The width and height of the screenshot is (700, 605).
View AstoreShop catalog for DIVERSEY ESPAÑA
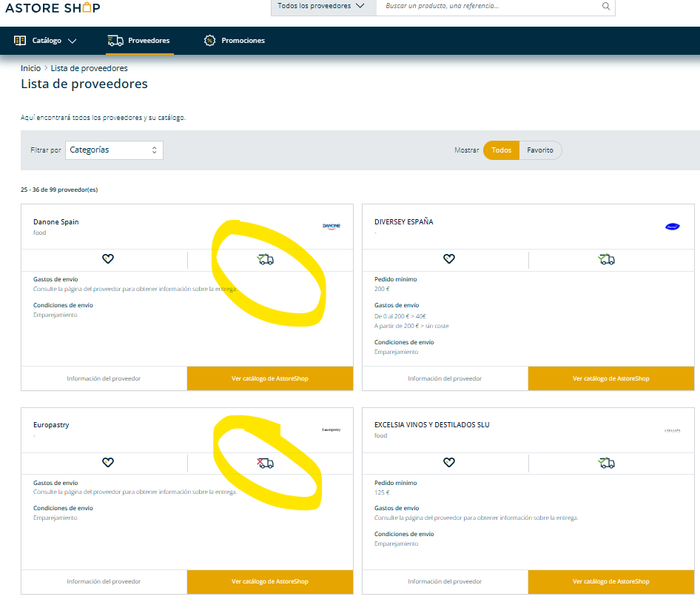611,378
